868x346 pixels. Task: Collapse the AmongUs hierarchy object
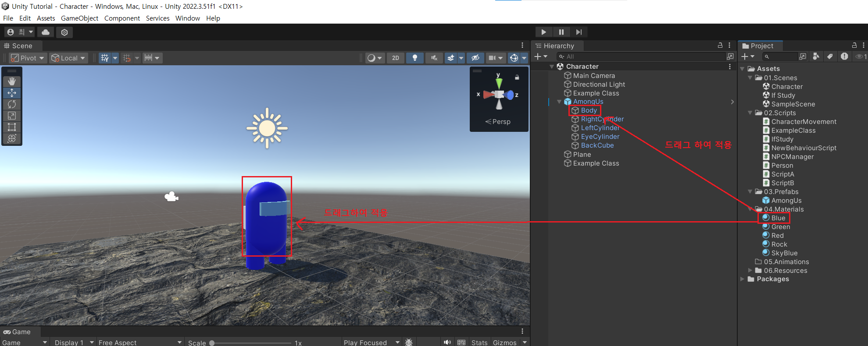pyautogui.click(x=559, y=102)
